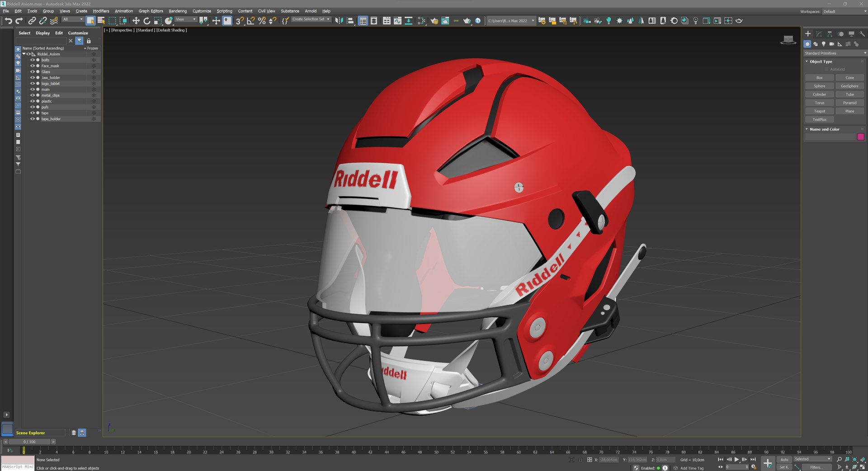Switch to Lights category icon in Create panel

coord(824,44)
